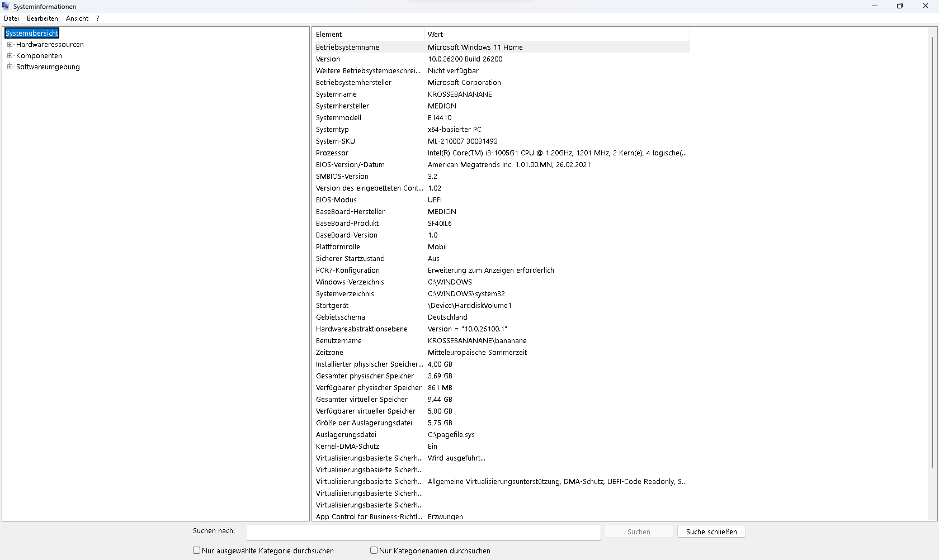Select the Installierter physischer Speicher row
The height and width of the screenshot is (560, 939).
501,364
